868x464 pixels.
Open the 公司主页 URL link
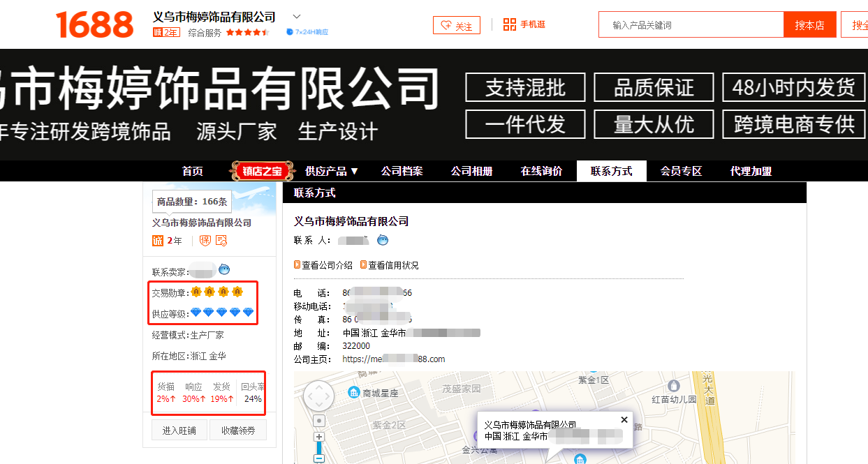pos(393,359)
